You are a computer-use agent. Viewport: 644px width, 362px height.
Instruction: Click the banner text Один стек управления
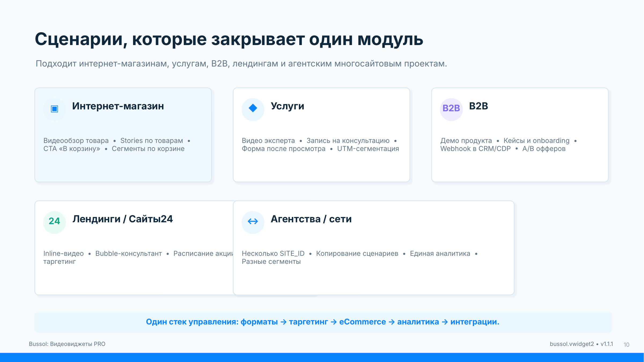192,322
